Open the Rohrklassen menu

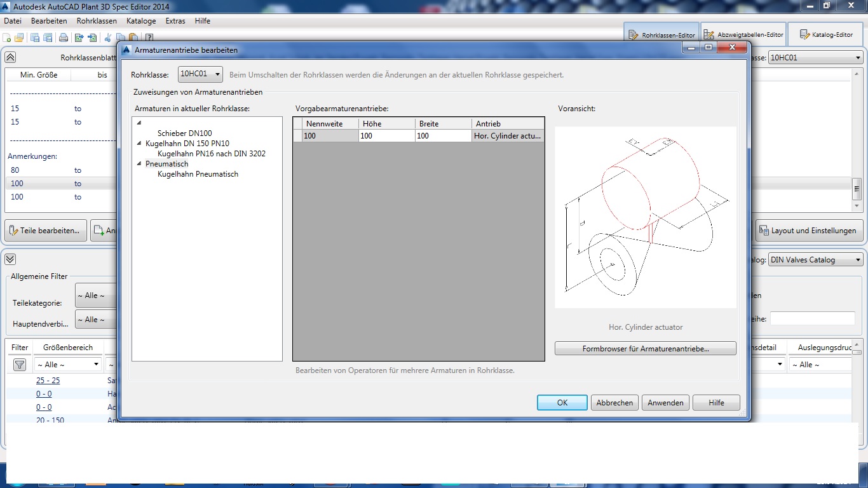97,21
